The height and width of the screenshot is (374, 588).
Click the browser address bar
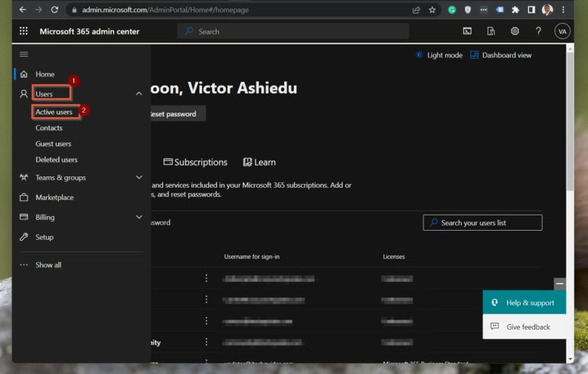click(240, 10)
